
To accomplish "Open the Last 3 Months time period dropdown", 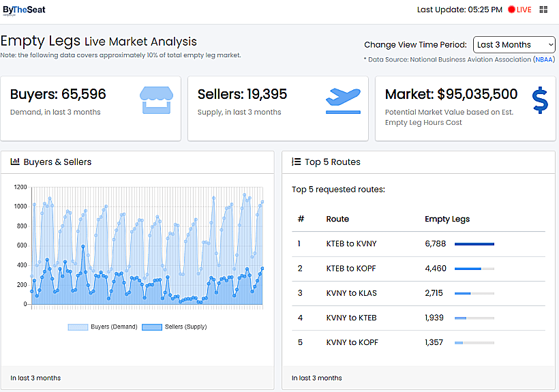I will (514, 44).
